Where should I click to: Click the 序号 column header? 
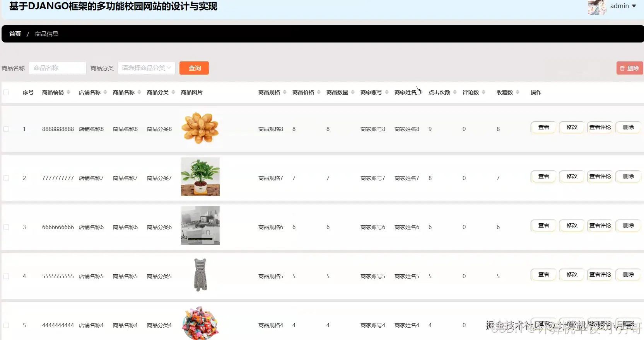pos(28,92)
